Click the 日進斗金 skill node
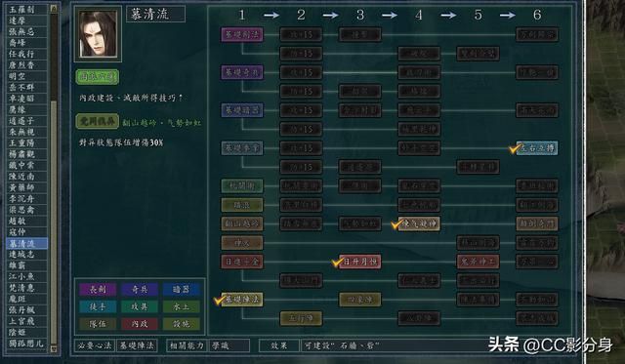625x364 pixels. point(242,262)
